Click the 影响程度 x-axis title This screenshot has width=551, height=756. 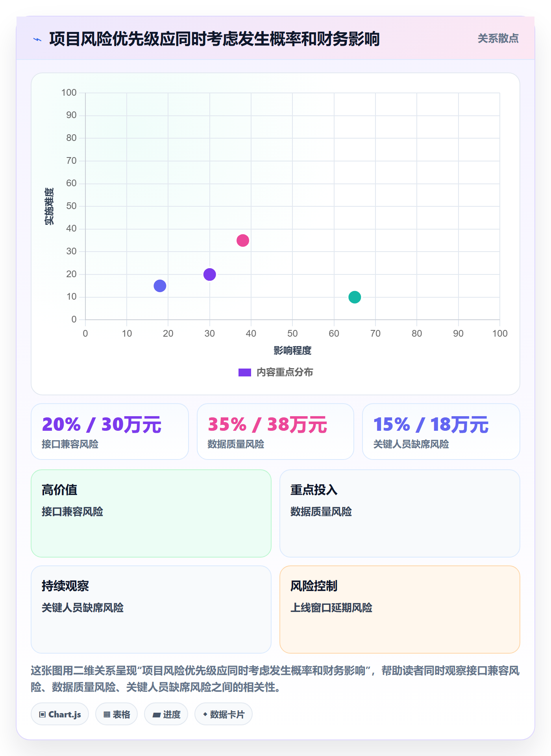coord(292,350)
